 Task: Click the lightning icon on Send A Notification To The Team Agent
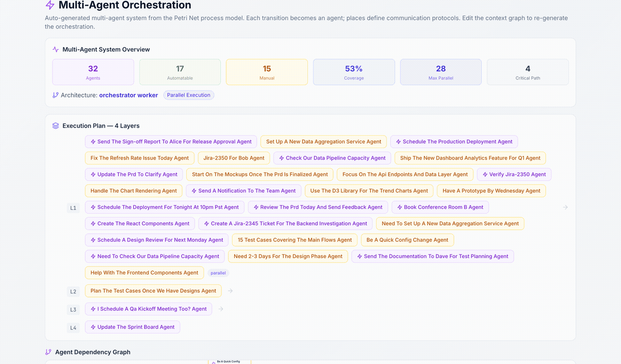[x=194, y=191]
